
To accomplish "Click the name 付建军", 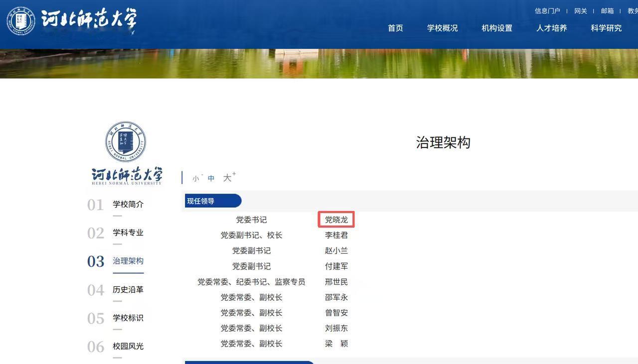I will click(336, 266).
